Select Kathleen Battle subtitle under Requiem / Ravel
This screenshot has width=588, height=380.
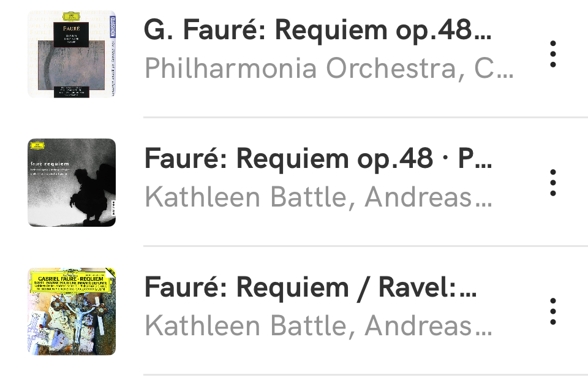[317, 326]
